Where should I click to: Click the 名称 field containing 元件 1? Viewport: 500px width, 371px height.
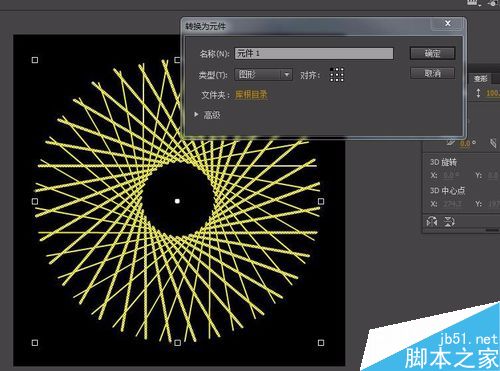click(x=314, y=53)
